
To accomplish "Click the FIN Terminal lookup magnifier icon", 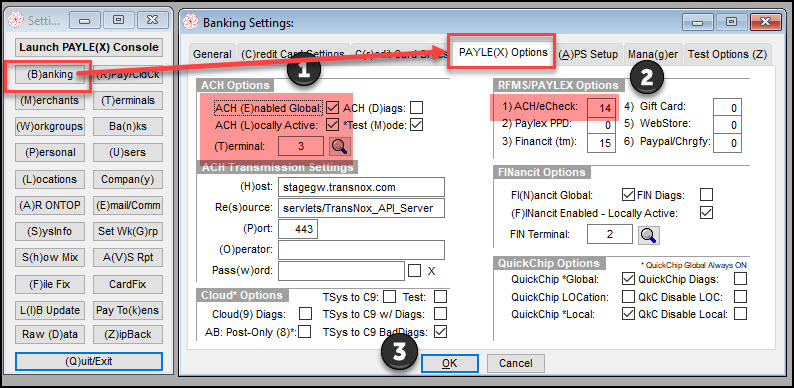I will pos(649,235).
